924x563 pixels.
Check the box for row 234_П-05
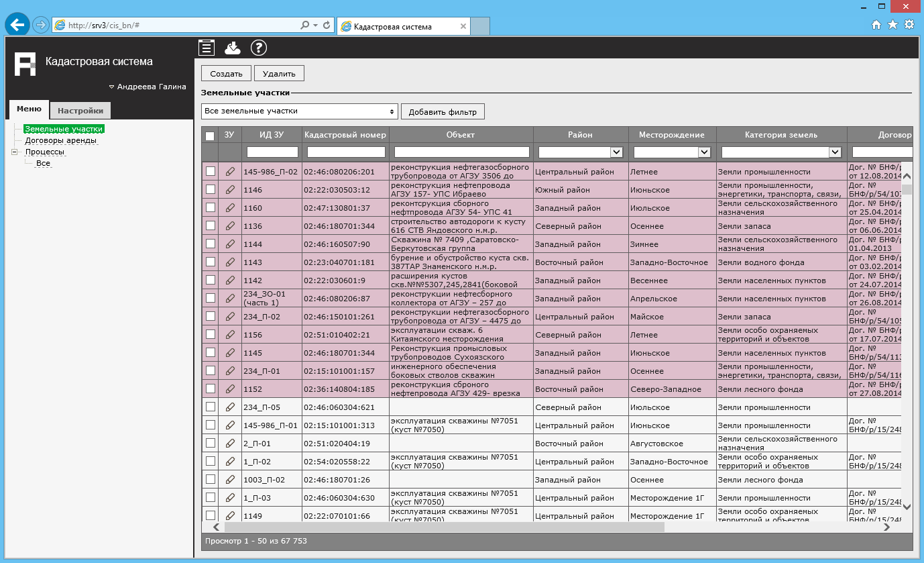[x=211, y=407]
